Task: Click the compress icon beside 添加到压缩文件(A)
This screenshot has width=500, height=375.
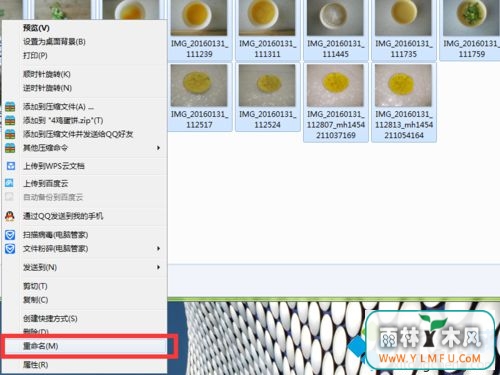Action: [x=10, y=107]
